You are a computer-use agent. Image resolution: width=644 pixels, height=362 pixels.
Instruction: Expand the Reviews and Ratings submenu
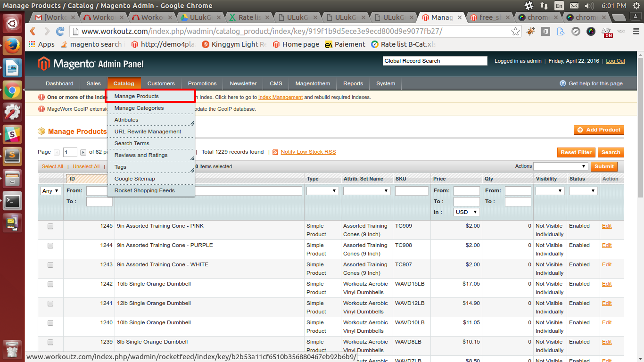pyautogui.click(x=151, y=155)
